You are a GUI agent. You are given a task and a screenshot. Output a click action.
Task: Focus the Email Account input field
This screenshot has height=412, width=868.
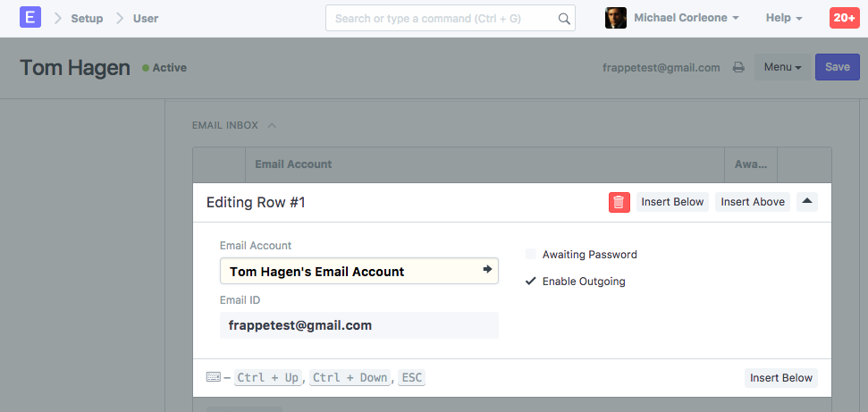[353, 272]
